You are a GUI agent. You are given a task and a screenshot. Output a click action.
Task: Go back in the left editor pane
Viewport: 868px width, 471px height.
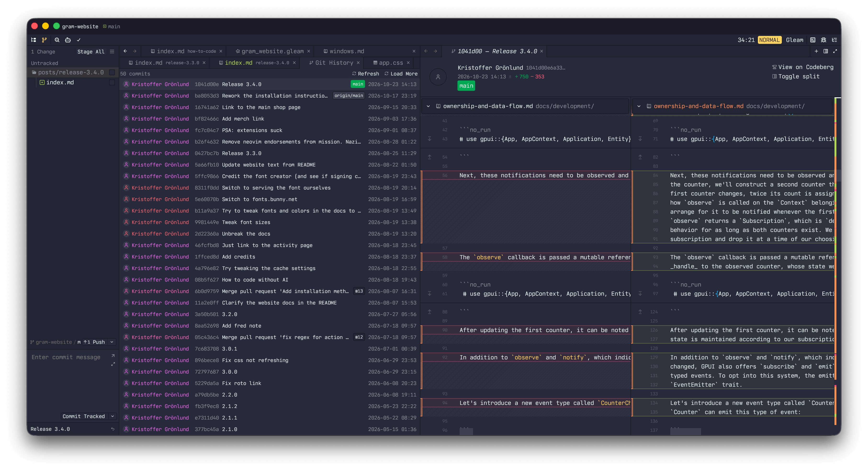click(x=125, y=51)
